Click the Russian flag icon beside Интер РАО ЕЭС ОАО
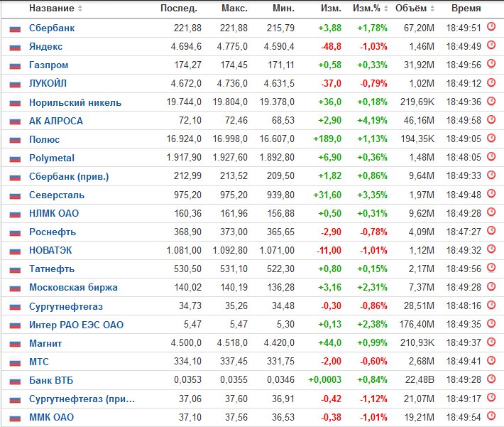Screen dimensions: 504x427 (x=15, y=325)
